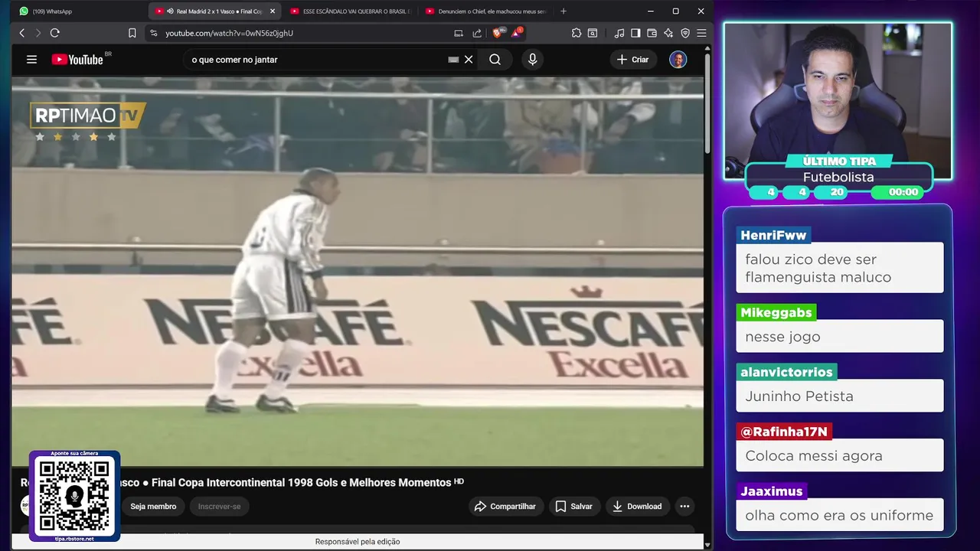Click 'Responsável pela edição' text at bottom

click(x=358, y=542)
